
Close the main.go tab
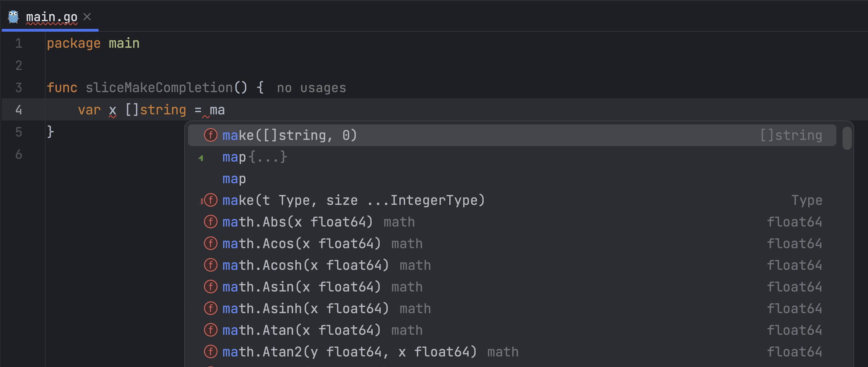(87, 17)
